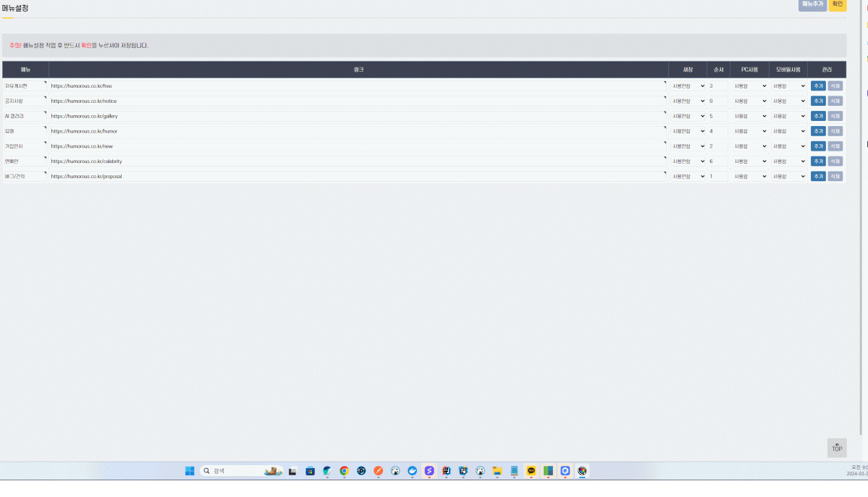Screen dimensions: 868x497
Task: Click the link field containing humorous.co.kr/gallery
Action: (x=358, y=116)
